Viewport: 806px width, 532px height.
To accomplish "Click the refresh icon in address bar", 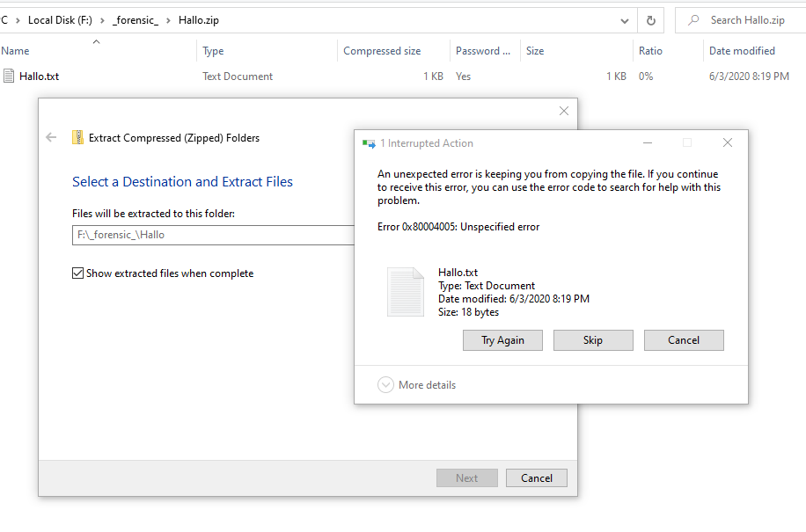I will 651,20.
